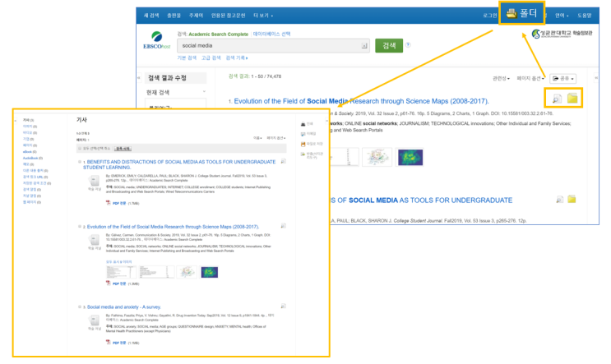Select 기사 (3) in folder sidebar
Image resolution: width=611 pixels, height=364 pixels.
click(28, 120)
